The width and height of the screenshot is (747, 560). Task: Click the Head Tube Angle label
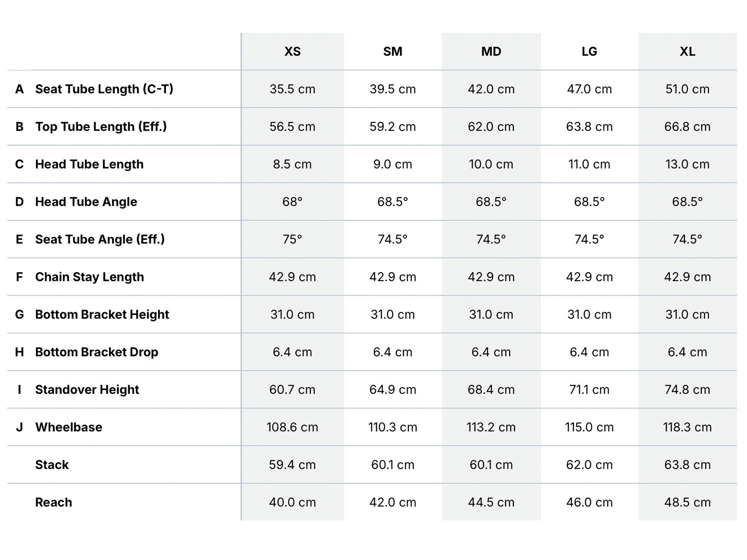[x=86, y=202]
